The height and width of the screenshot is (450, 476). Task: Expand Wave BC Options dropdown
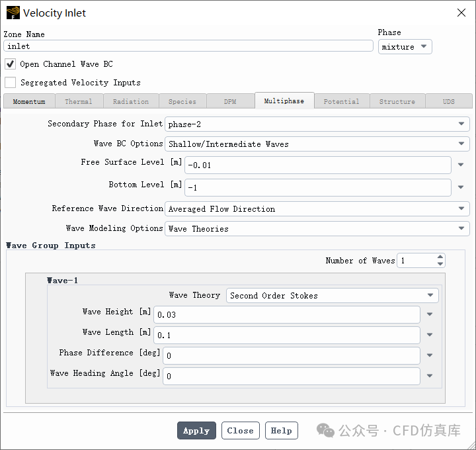coord(317,144)
